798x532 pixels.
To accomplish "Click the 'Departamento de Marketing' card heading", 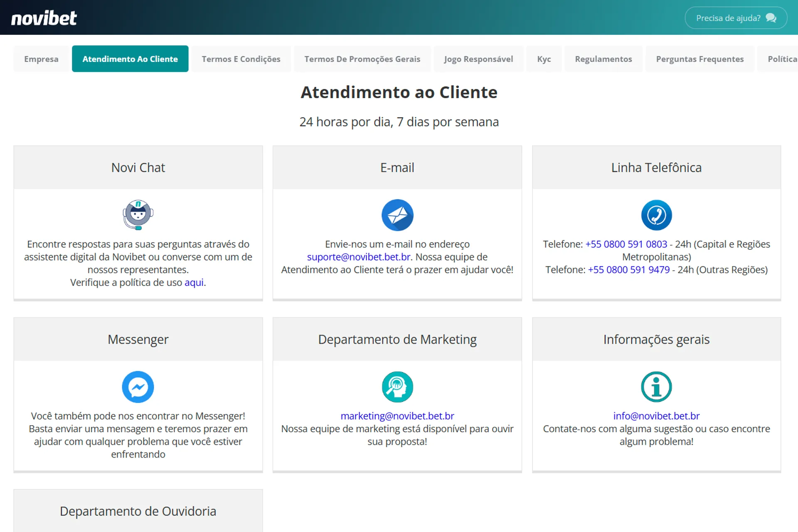I will [397, 340].
